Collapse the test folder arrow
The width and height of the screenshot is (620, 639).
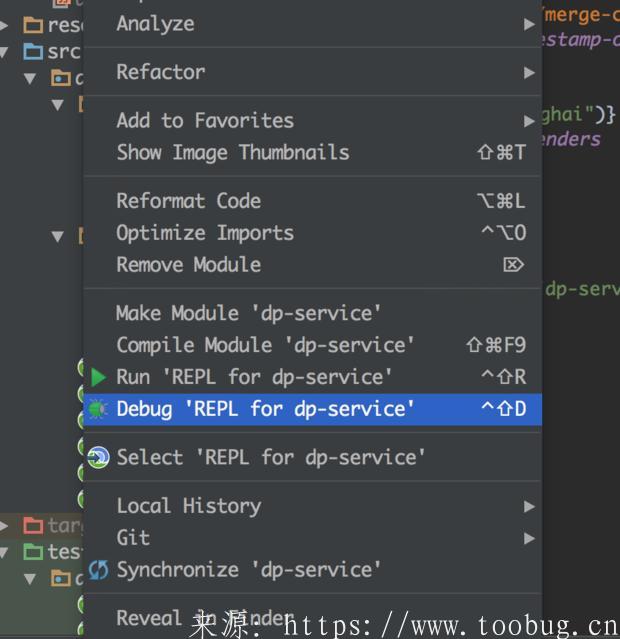coord(4,553)
